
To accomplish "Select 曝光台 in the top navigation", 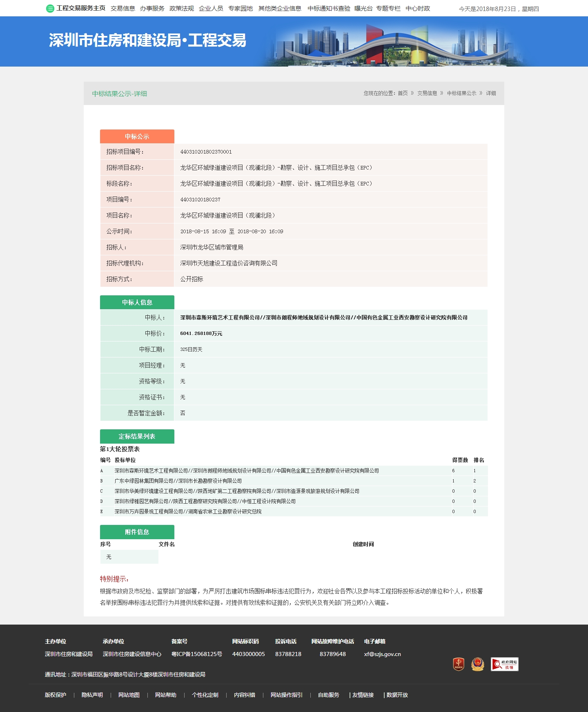I will point(363,9).
